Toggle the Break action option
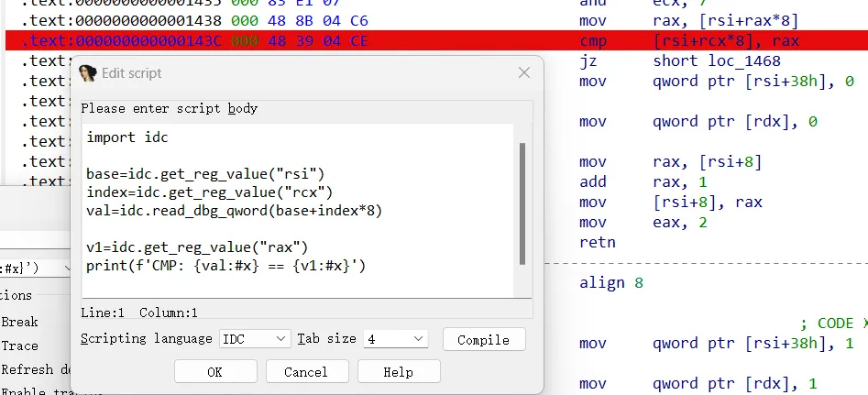The height and width of the screenshot is (395, 868). [x=19, y=322]
